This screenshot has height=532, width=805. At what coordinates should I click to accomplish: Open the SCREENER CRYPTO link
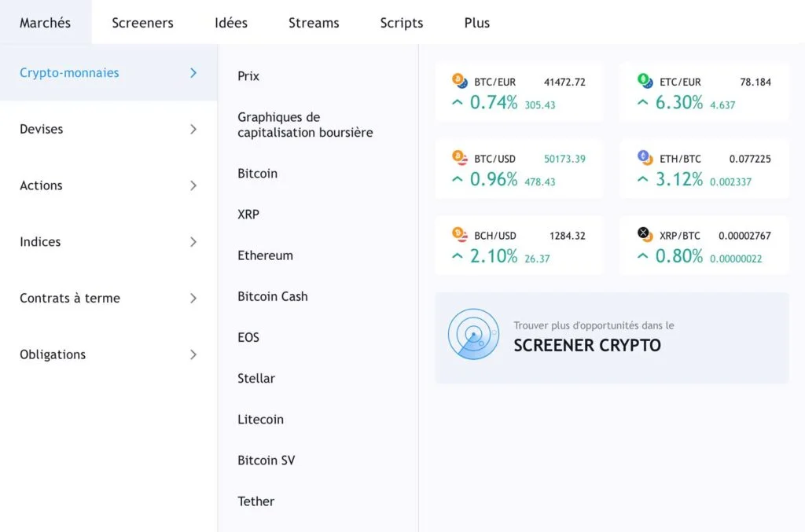587,345
